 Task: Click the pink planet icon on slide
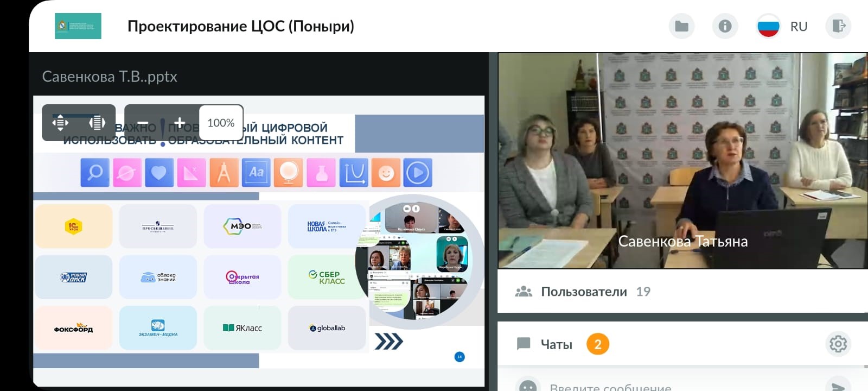[x=127, y=173]
